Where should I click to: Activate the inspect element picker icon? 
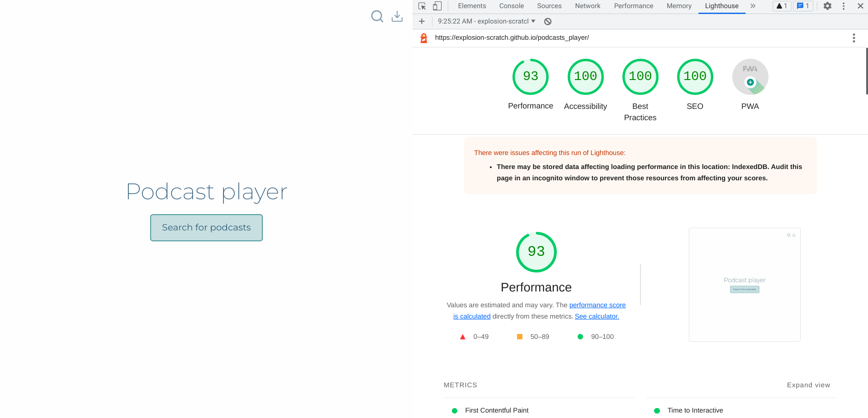[x=422, y=6]
